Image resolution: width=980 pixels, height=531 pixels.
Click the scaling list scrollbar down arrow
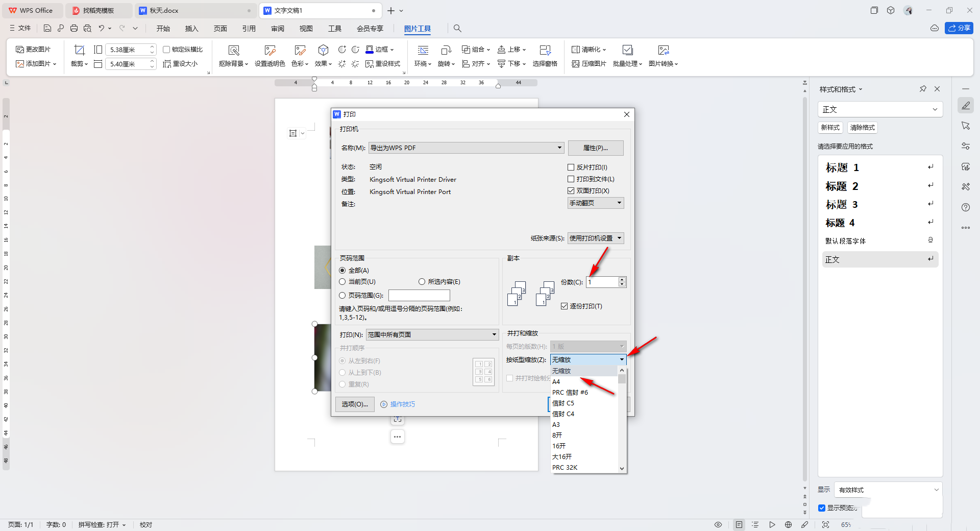pos(622,468)
